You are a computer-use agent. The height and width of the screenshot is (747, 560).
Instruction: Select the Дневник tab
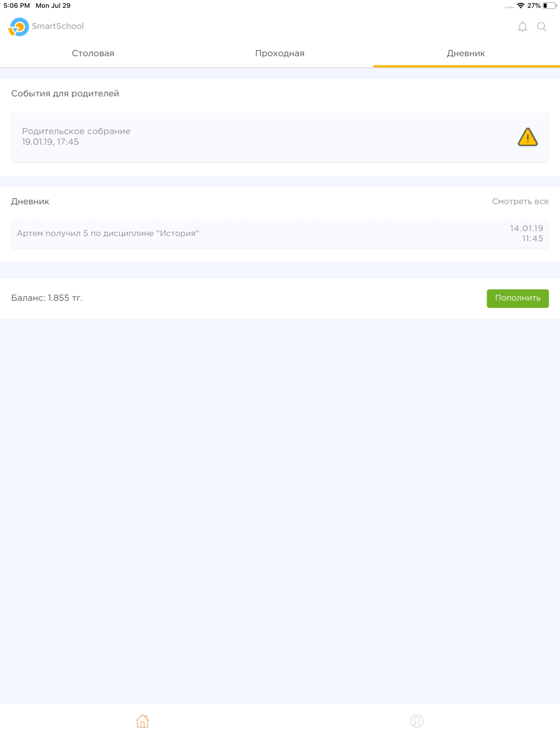[466, 54]
